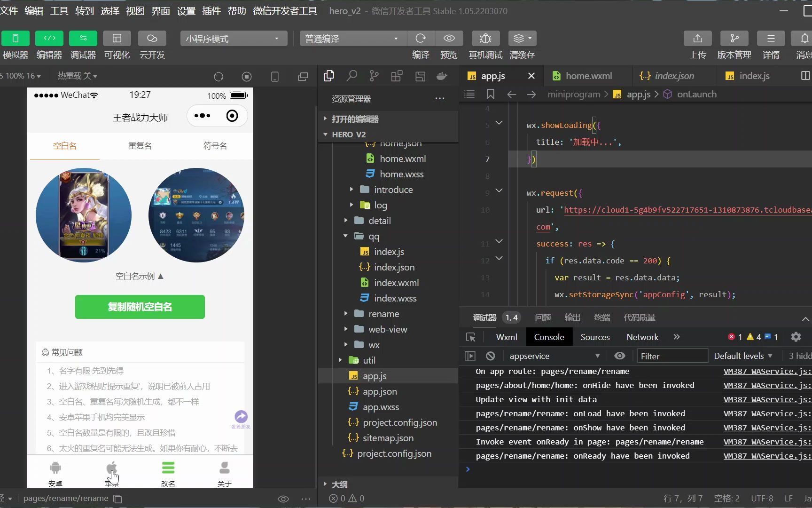This screenshot has height=508, width=812.
Task: Open devtools settings gear
Action: point(796,337)
